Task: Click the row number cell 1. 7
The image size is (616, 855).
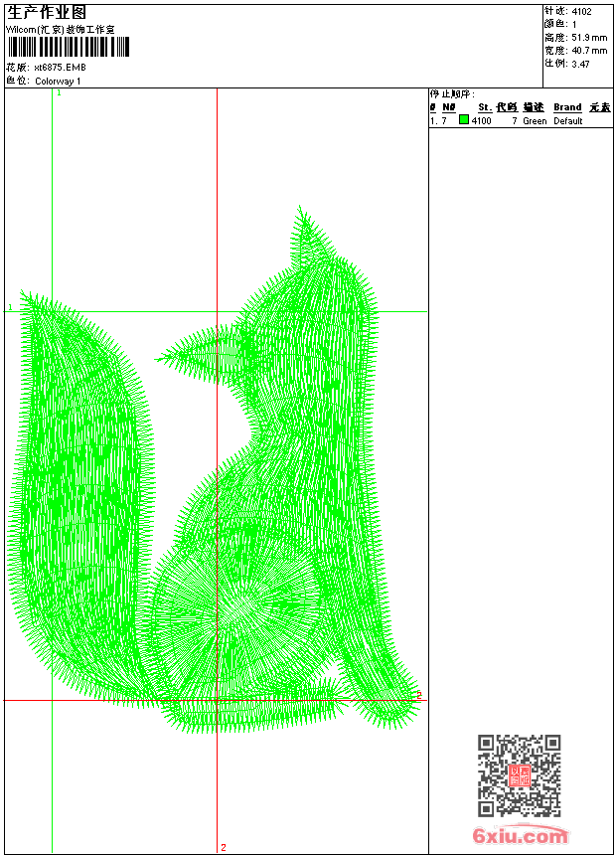Action: click(x=438, y=121)
